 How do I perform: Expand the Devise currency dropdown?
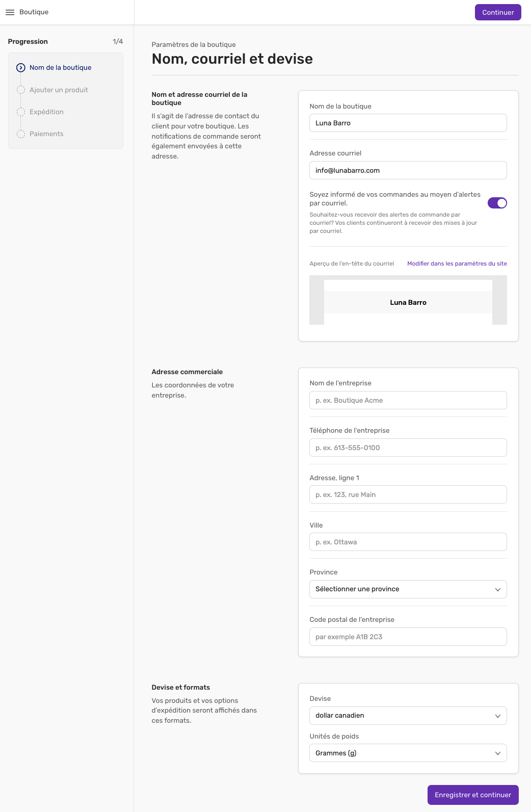click(408, 716)
